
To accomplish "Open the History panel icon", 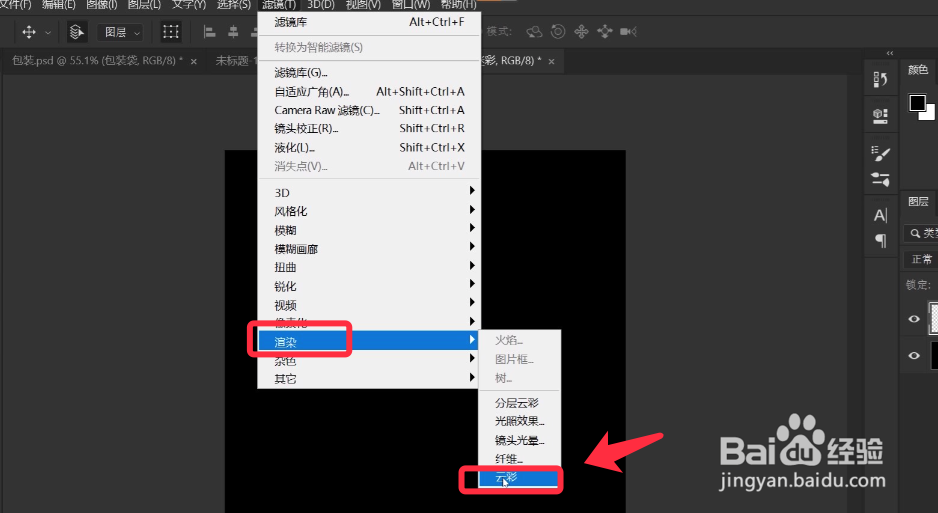I will click(x=880, y=80).
